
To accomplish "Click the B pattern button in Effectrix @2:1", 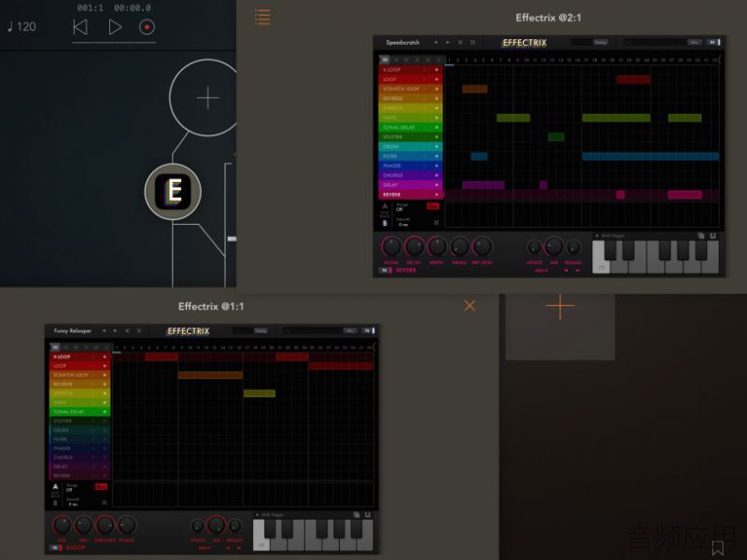I will pyautogui.click(x=385, y=223).
